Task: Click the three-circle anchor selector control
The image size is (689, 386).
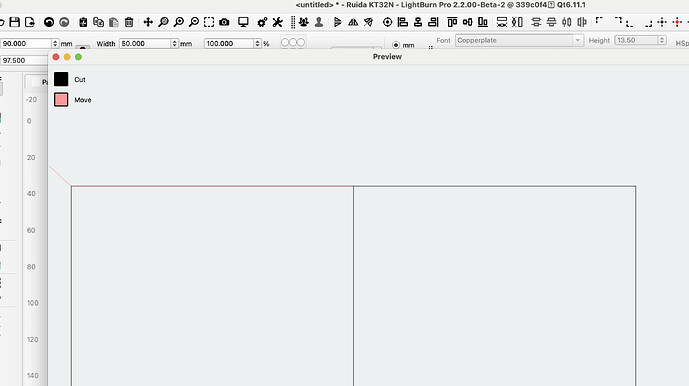Action: click(x=293, y=42)
